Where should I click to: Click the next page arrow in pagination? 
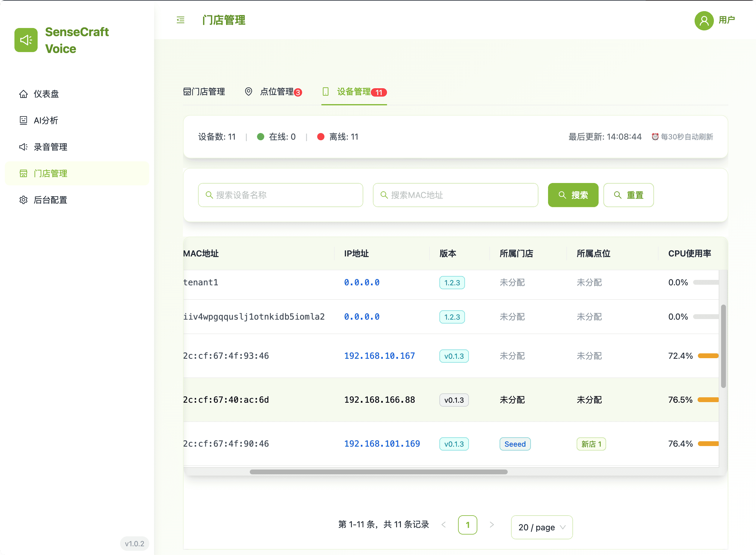(491, 524)
